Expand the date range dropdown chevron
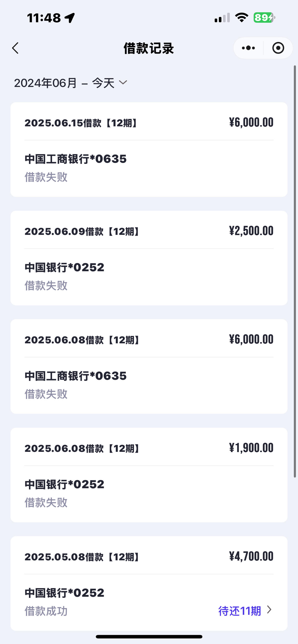Screen dimensions: 298x644 coord(123,82)
